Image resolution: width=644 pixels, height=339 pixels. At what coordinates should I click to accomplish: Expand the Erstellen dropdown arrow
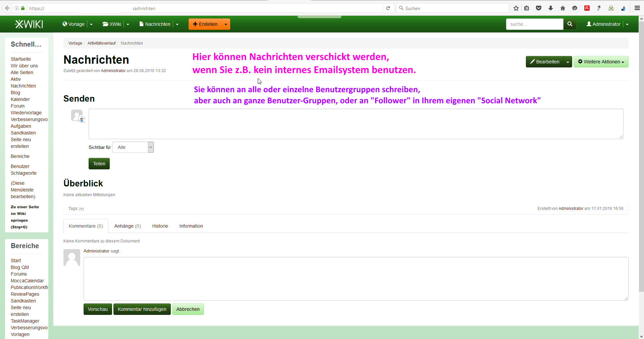pos(226,24)
